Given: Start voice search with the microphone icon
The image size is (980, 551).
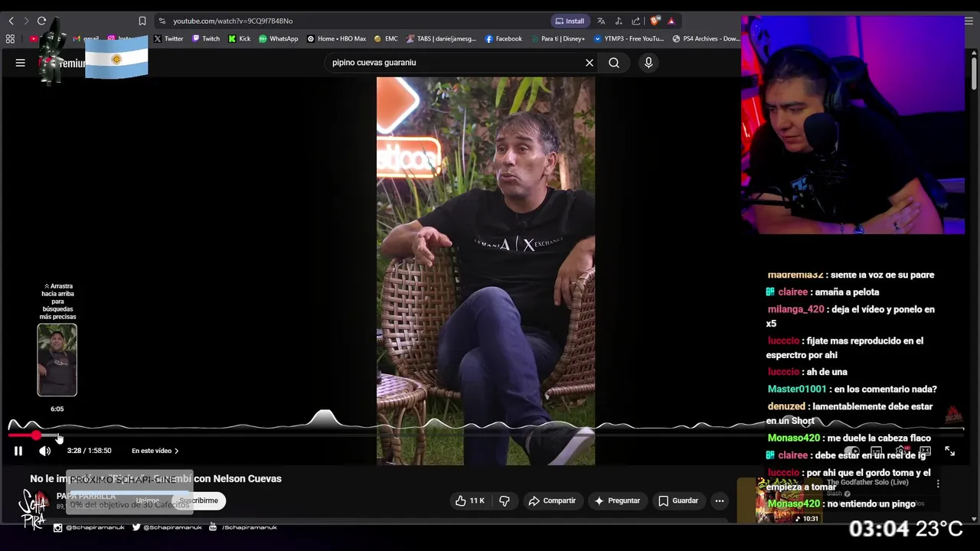Looking at the screenshot, I should [648, 63].
